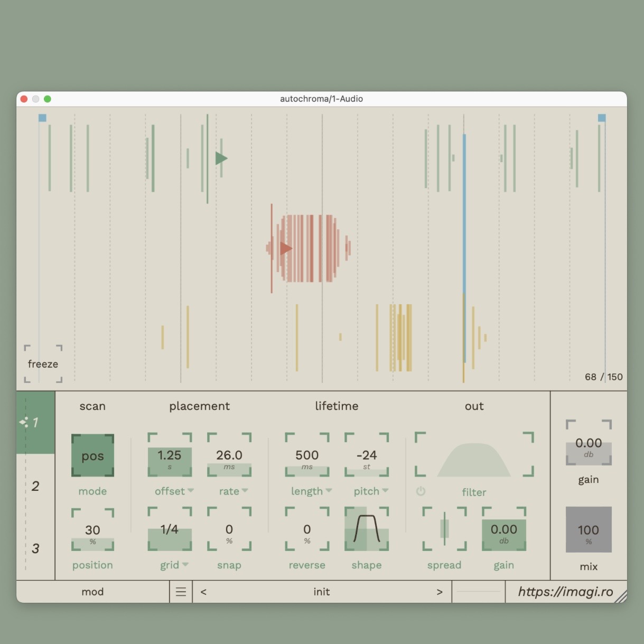This screenshot has width=644, height=644.
Task: Expand the pitch dropdown arrow
Action: pyautogui.click(x=385, y=491)
